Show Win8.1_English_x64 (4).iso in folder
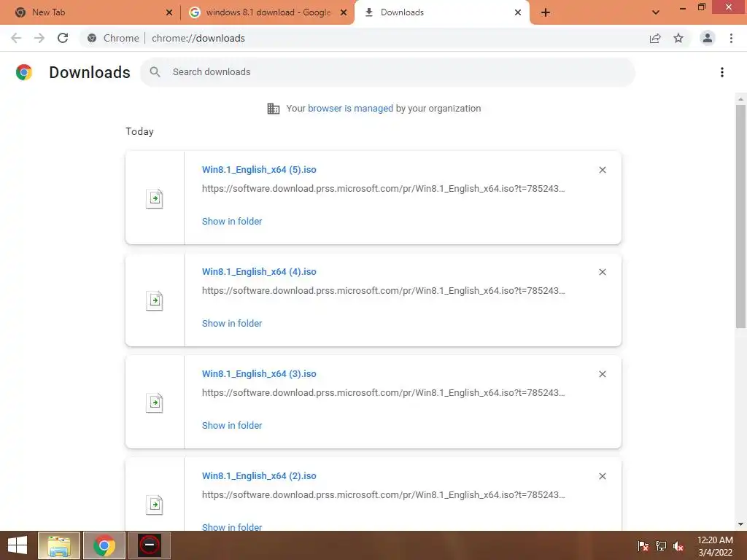 point(232,323)
